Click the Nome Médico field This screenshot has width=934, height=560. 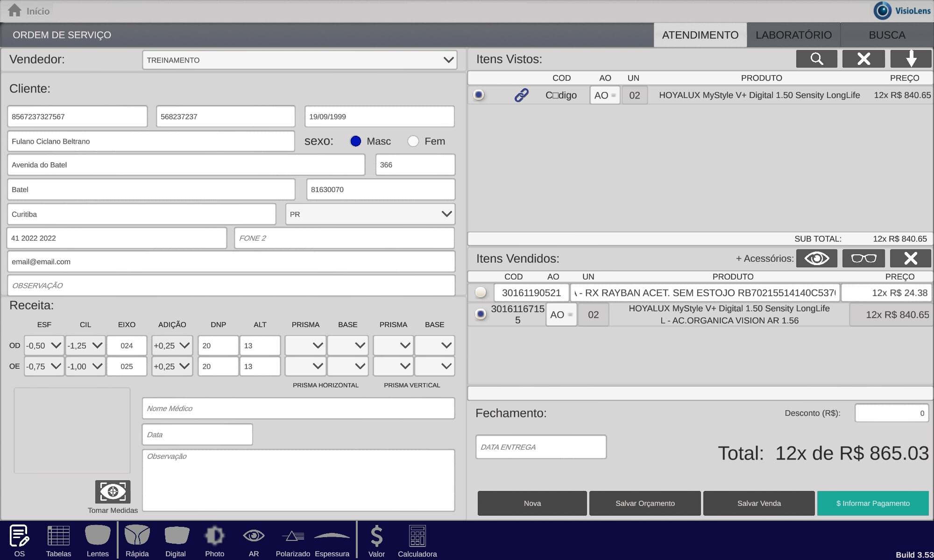pos(298,408)
